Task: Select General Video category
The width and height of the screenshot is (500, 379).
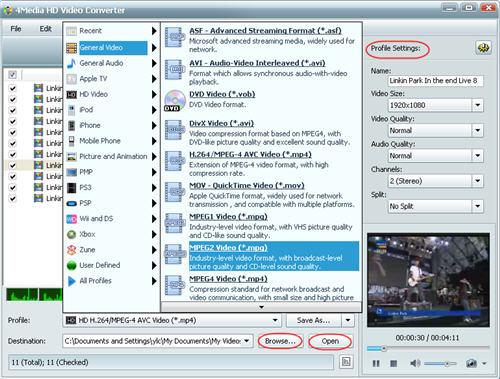Action: (111, 48)
